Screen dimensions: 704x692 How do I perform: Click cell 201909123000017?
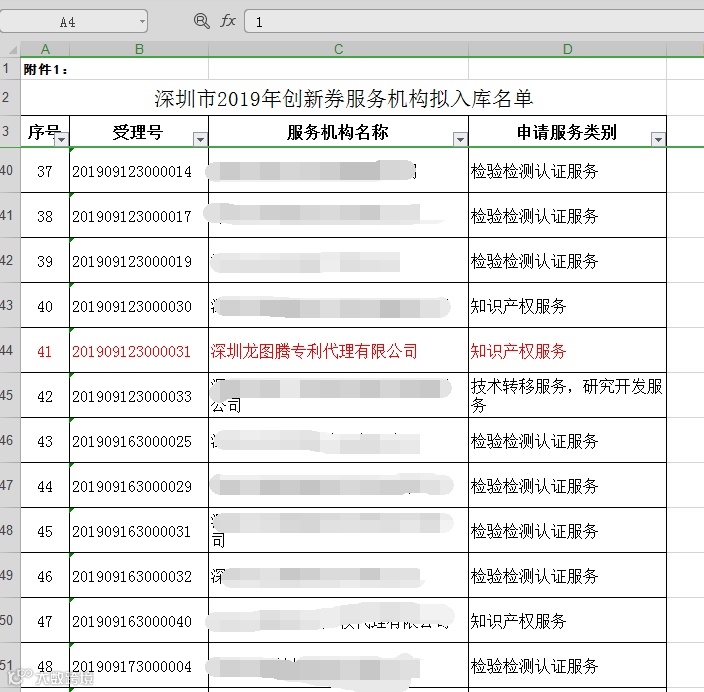point(139,216)
